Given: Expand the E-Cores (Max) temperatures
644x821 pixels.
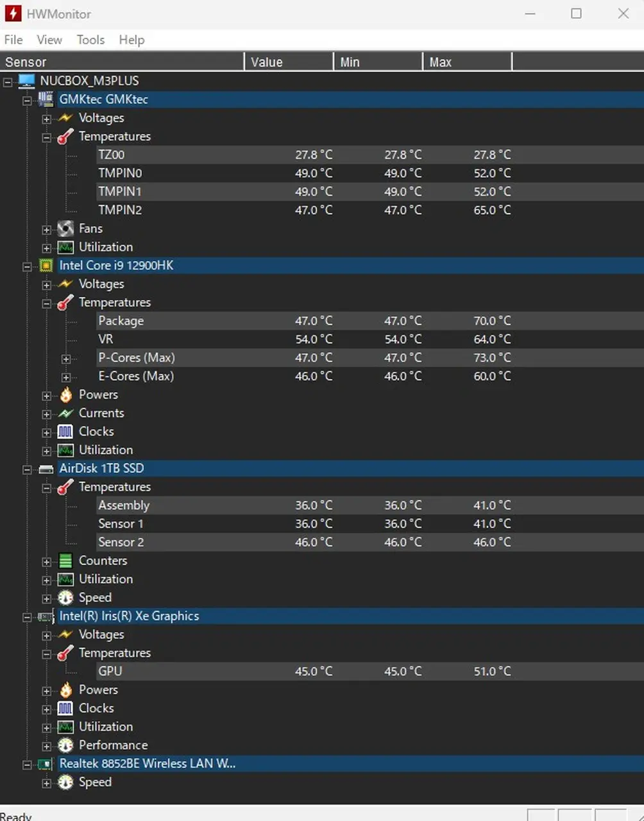Looking at the screenshot, I should 65,377.
